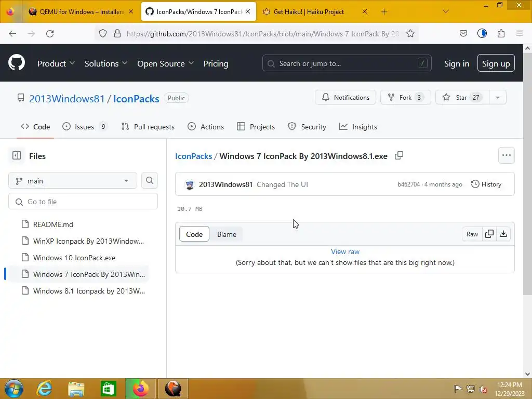The height and width of the screenshot is (399, 532).
Task: Open the 2013Windows81 owner link
Action: [x=67, y=98]
